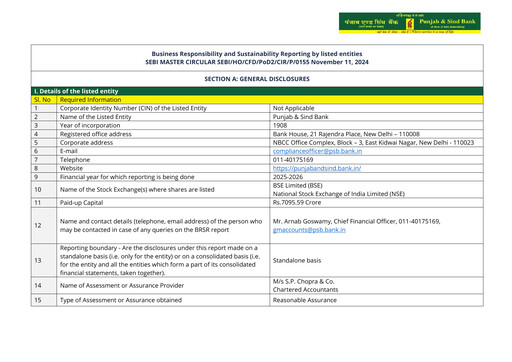Select 'Mr. Arnab Goswamy, Chief Financial Officer' text
512x362 pixels.
click(335, 221)
